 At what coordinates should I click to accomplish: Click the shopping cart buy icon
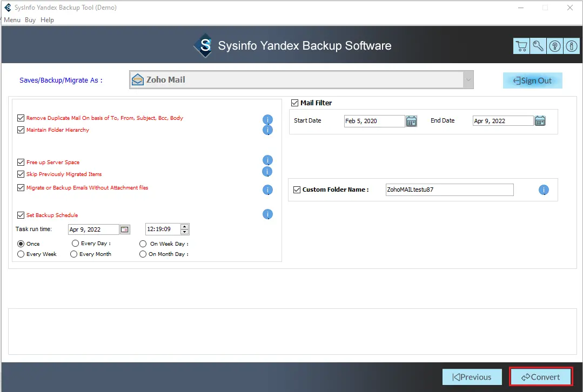tap(521, 46)
